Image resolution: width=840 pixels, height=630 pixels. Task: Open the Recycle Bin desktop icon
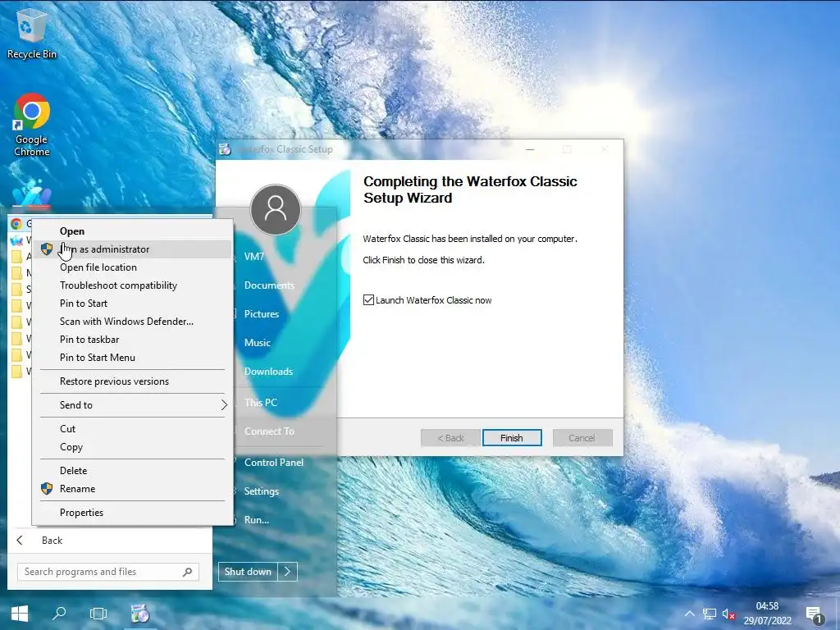[31, 33]
